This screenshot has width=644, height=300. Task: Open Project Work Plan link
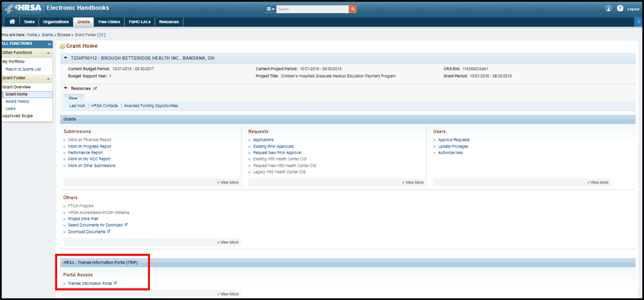pyautogui.click(x=83, y=219)
